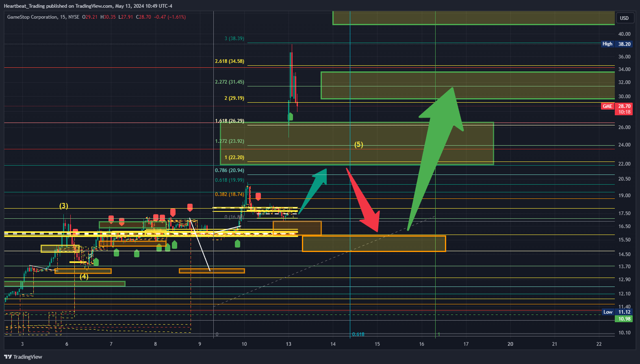
Task: Click 40.00 on the price scale
Action: (x=624, y=34)
